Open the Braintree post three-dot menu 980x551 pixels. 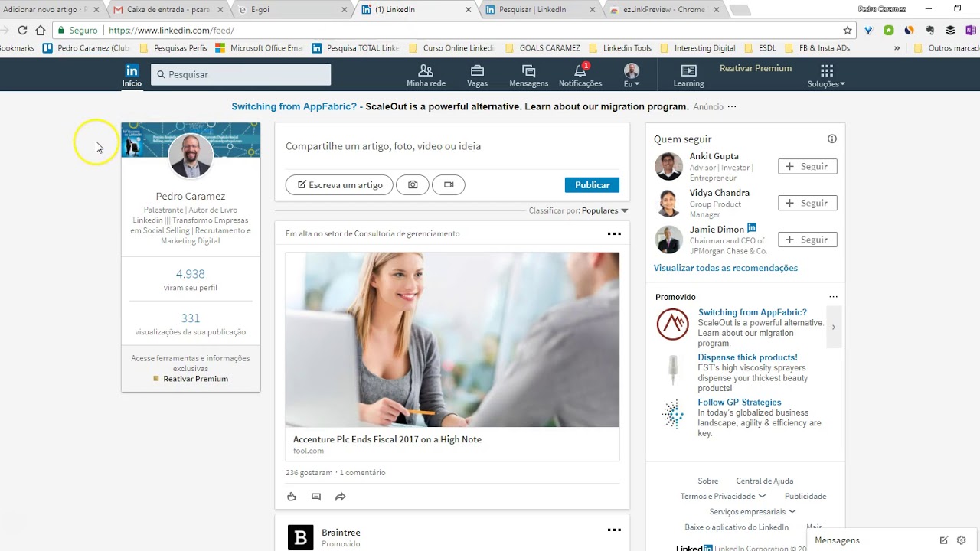[614, 530]
